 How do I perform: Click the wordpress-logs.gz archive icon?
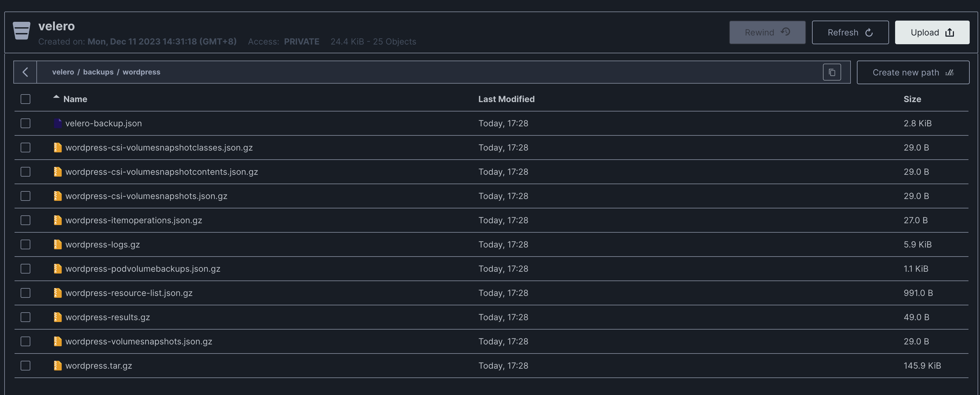(57, 244)
